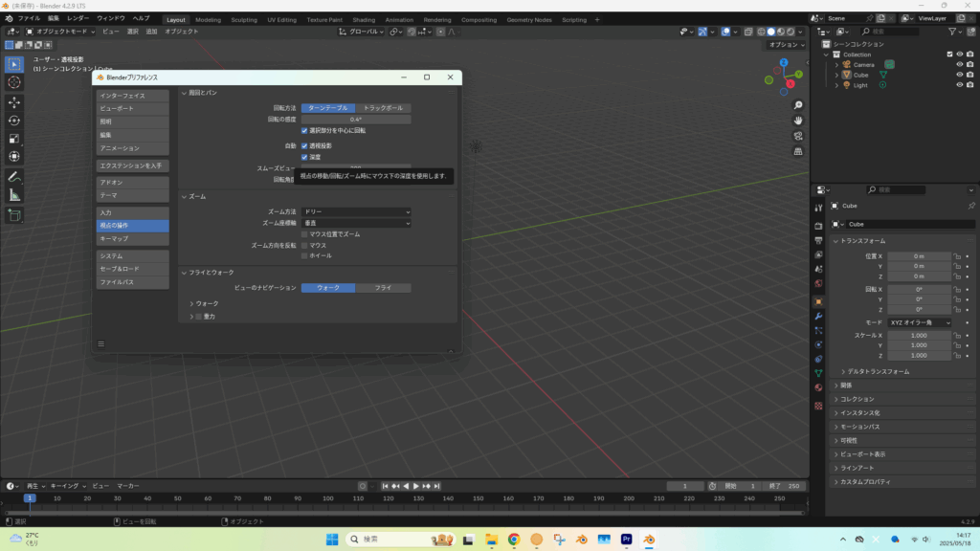This screenshot has height=551, width=980.
Task: Toggle the 深度 checkbox
Action: 304,157
